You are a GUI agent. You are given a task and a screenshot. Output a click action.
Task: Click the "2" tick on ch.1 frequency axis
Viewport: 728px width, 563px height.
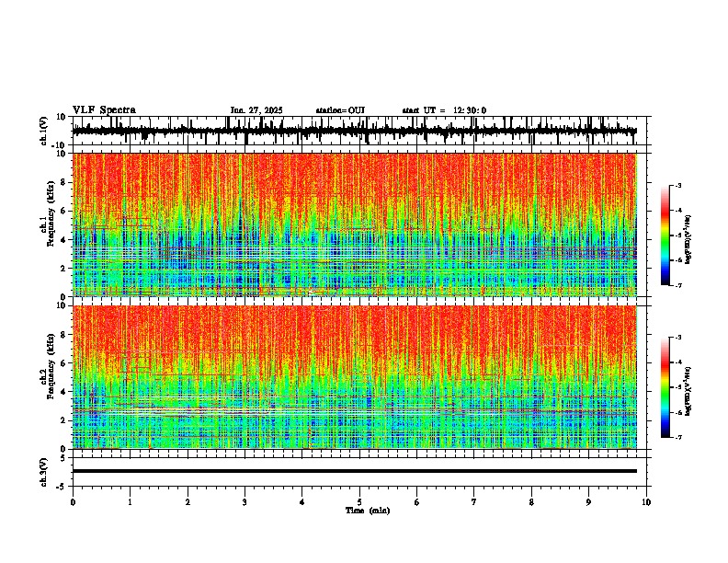(64, 268)
